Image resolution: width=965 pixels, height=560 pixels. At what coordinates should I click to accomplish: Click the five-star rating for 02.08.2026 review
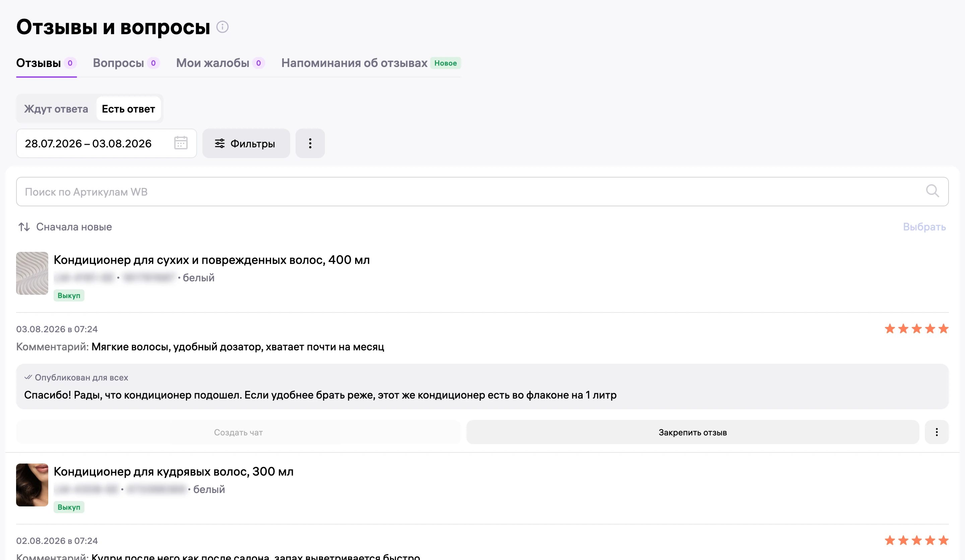(x=917, y=540)
